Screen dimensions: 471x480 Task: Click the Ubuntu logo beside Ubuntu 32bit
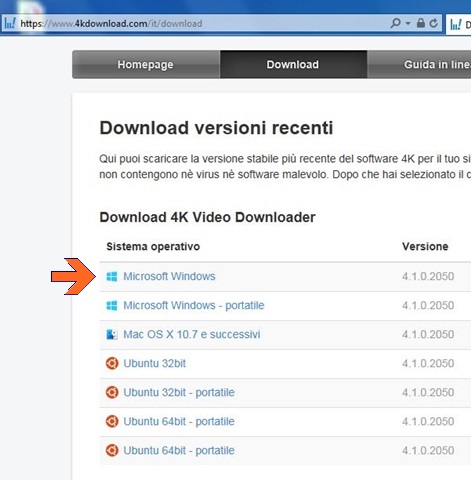click(112, 363)
